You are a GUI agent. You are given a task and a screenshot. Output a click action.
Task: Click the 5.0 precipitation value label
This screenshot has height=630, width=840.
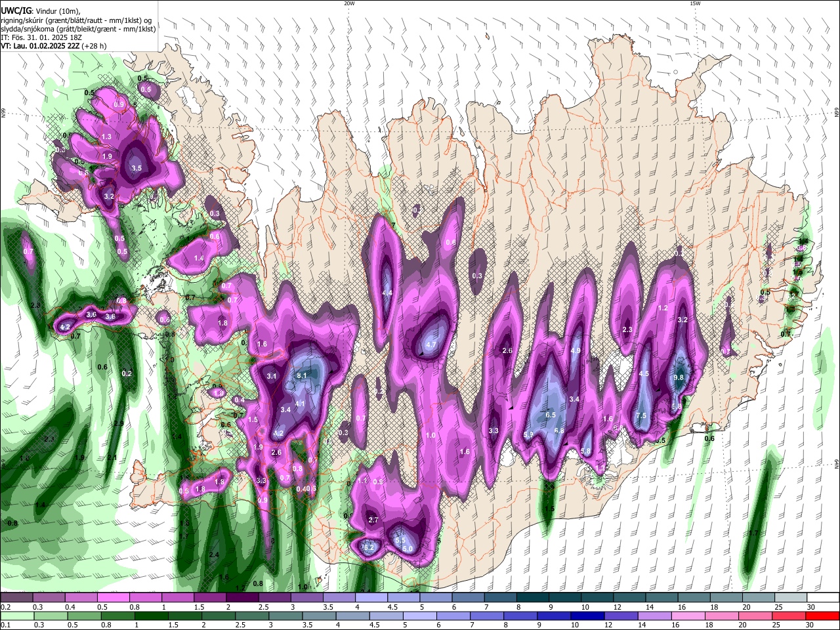(x=408, y=549)
